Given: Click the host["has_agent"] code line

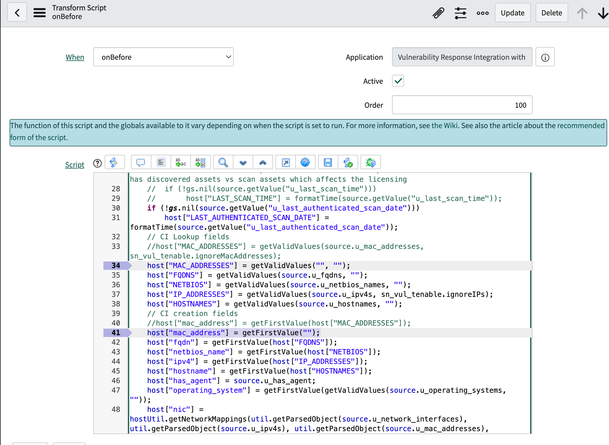Looking at the screenshot, I should coord(231,381).
